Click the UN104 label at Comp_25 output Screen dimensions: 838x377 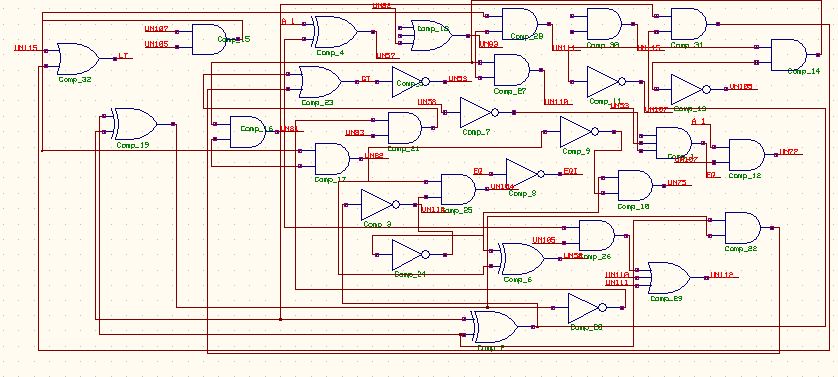pyautogui.click(x=502, y=187)
